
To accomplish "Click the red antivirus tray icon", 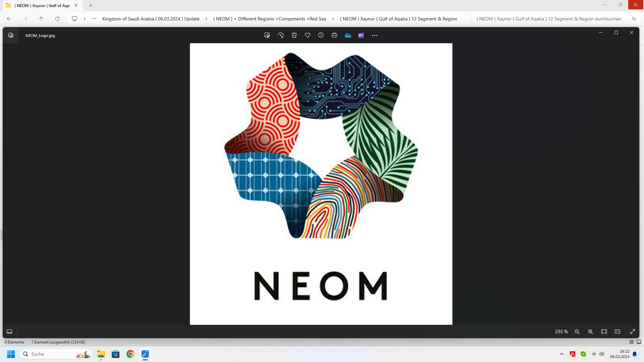I will click(x=573, y=354).
